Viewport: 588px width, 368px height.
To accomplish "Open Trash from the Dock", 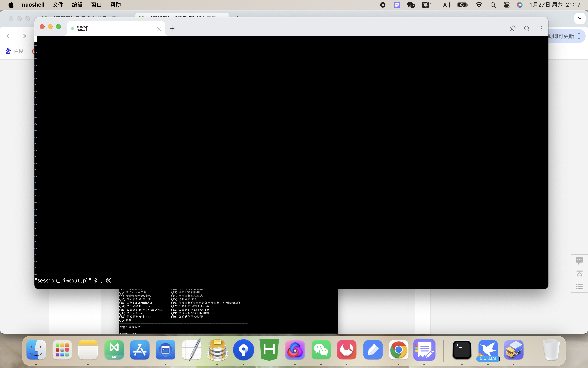I will [x=551, y=350].
